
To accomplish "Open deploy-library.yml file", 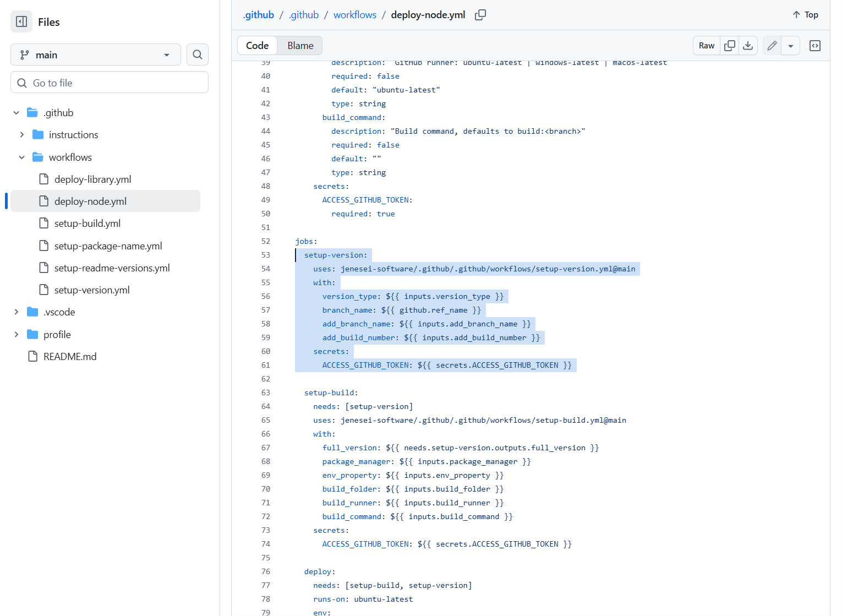I will (x=92, y=179).
